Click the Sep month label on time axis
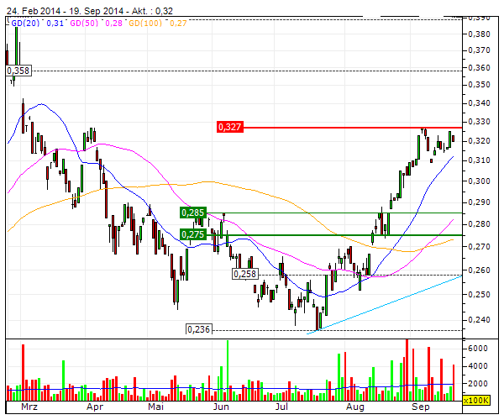Viewport: 504px width, 420px height. click(x=421, y=407)
